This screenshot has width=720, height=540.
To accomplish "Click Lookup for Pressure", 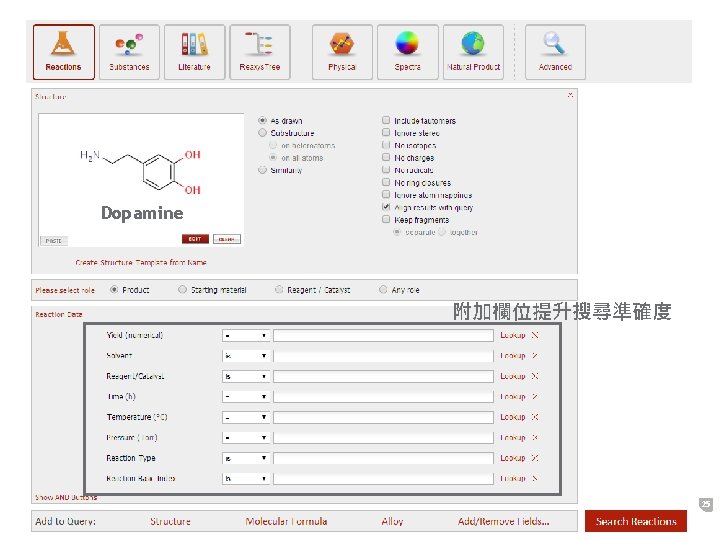I will (512, 438).
